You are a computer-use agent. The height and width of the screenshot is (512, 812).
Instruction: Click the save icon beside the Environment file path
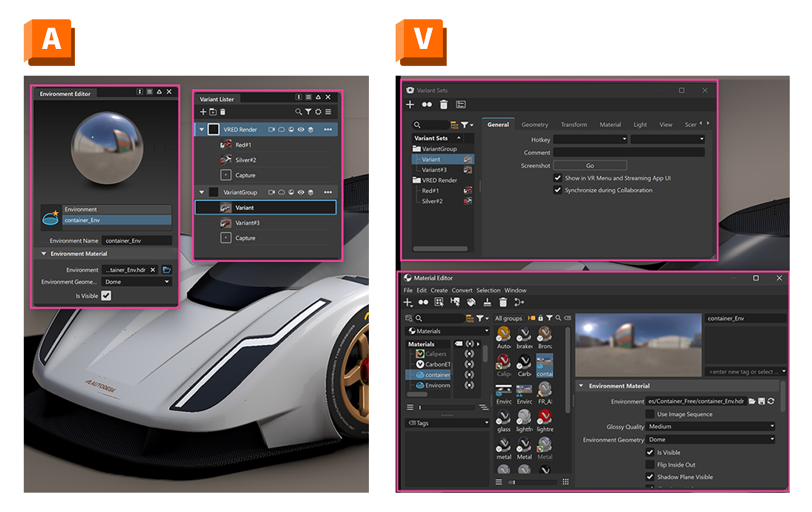click(x=762, y=401)
